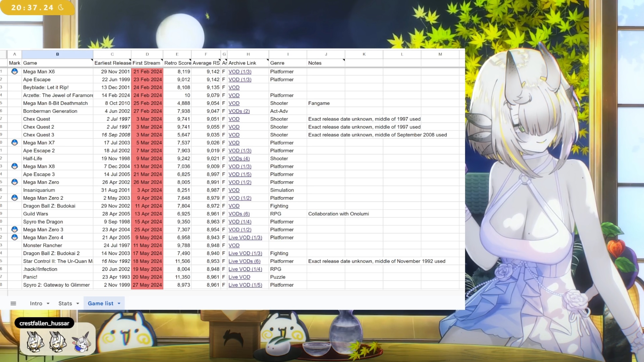This screenshot has width=644, height=362.
Task: Open the Half-Life VODs (4) link
Action: (239, 158)
